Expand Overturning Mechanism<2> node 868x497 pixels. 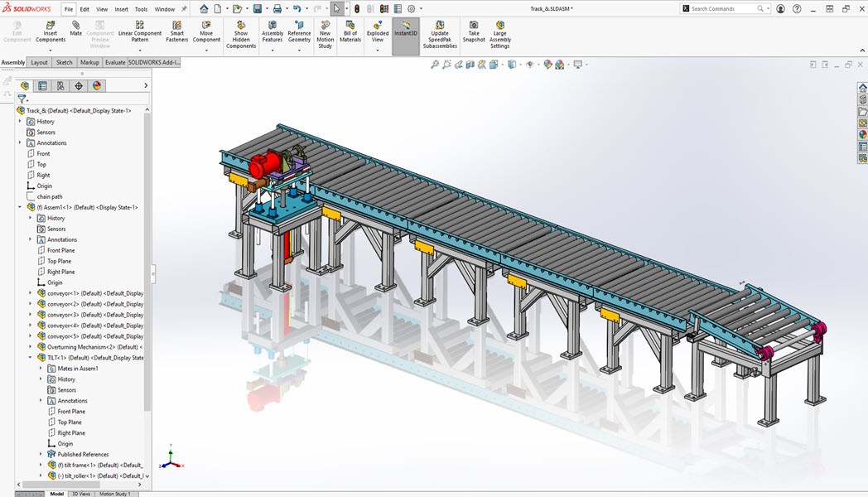(x=31, y=346)
